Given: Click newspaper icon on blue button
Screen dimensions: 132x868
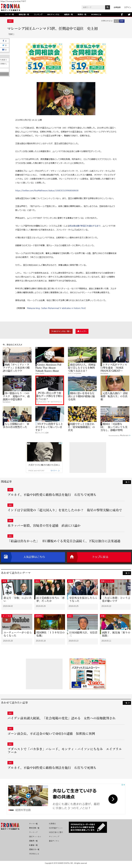Looking at the screenshot, I should pos(6,557).
